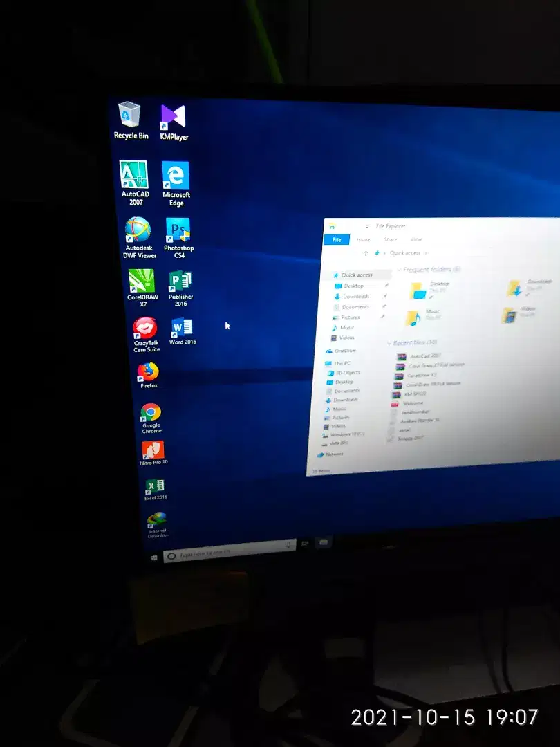
Task: Switch to the View ribbon tab
Action: (416, 239)
